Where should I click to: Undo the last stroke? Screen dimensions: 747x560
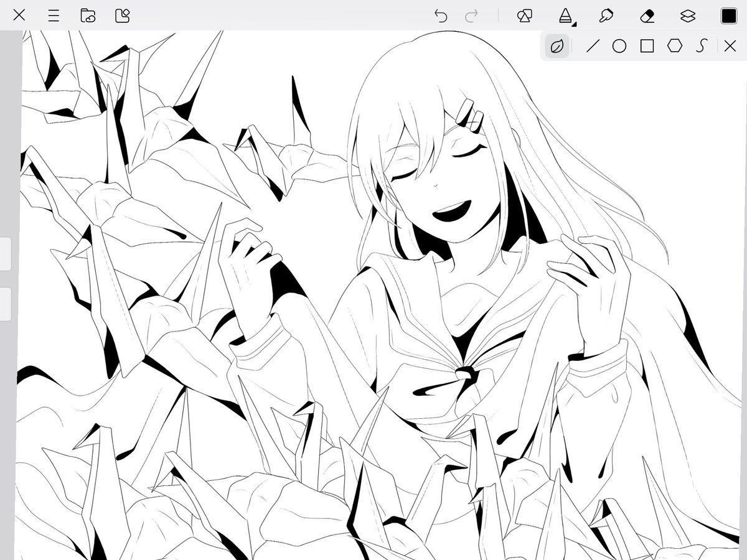(441, 16)
